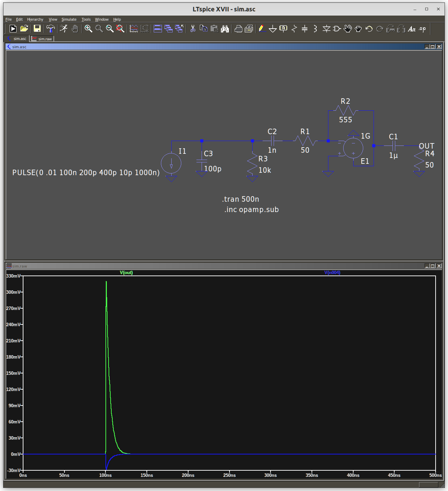Select the E1 voltage-controlled source symbol
448x491 pixels.
[353, 148]
